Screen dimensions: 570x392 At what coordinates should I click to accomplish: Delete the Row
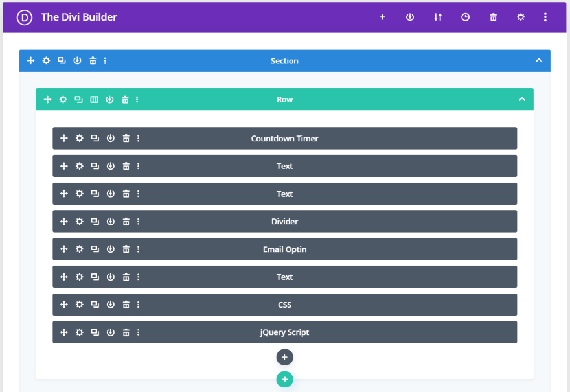(125, 99)
